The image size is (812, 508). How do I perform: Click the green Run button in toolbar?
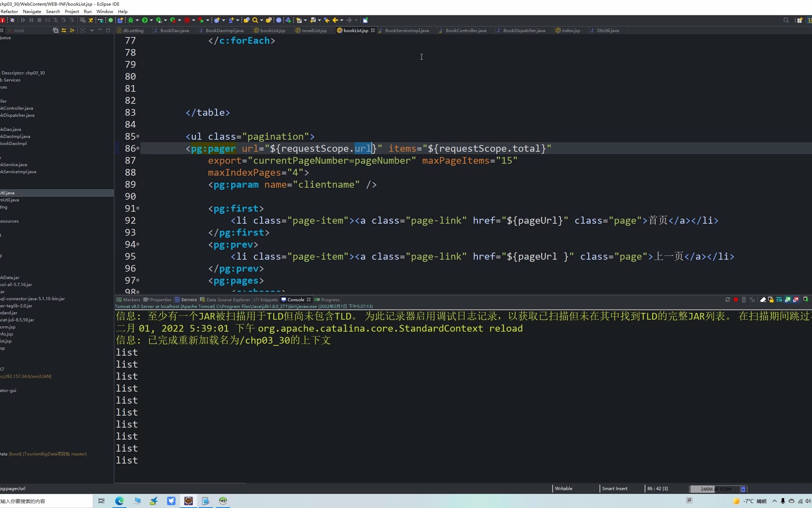[145, 20]
